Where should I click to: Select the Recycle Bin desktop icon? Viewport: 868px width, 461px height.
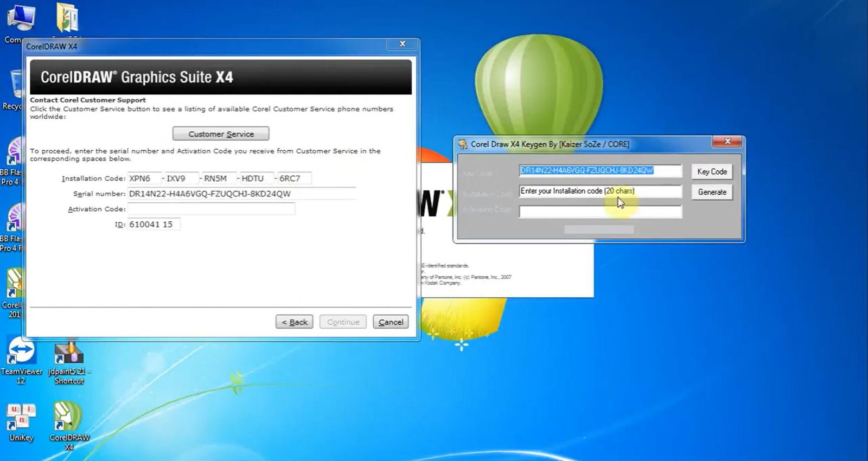tap(14, 89)
